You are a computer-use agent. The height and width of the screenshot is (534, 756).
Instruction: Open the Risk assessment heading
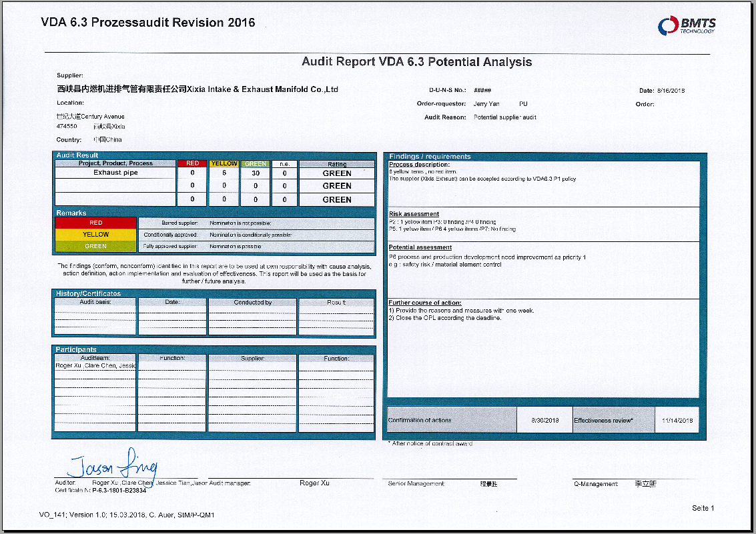pos(414,214)
